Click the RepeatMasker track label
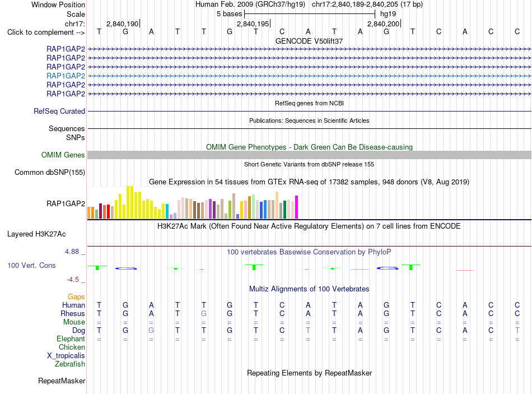 [62, 381]
